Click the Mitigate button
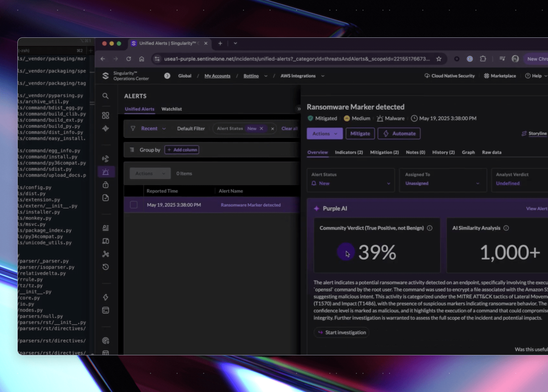The height and width of the screenshot is (392, 548). pyautogui.click(x=360, y=133)
